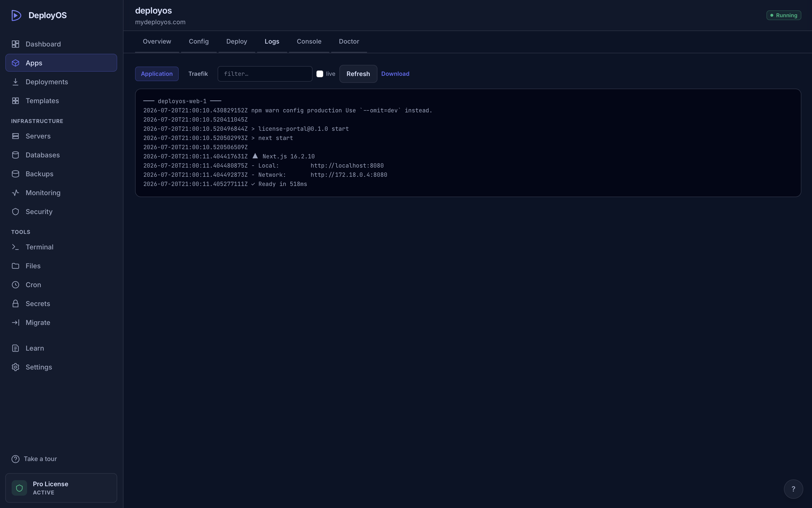Switch to the Overview tab
Screen dimensions: 812x508
click(157, 41)
